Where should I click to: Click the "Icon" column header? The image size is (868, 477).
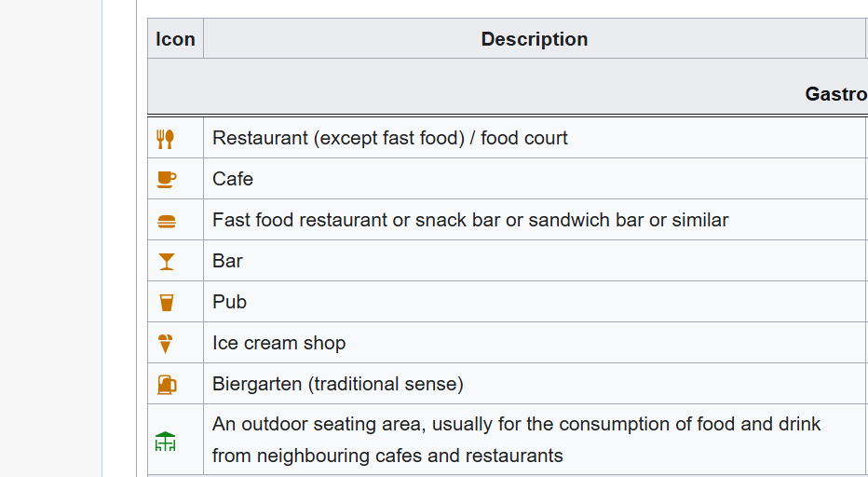175,39
